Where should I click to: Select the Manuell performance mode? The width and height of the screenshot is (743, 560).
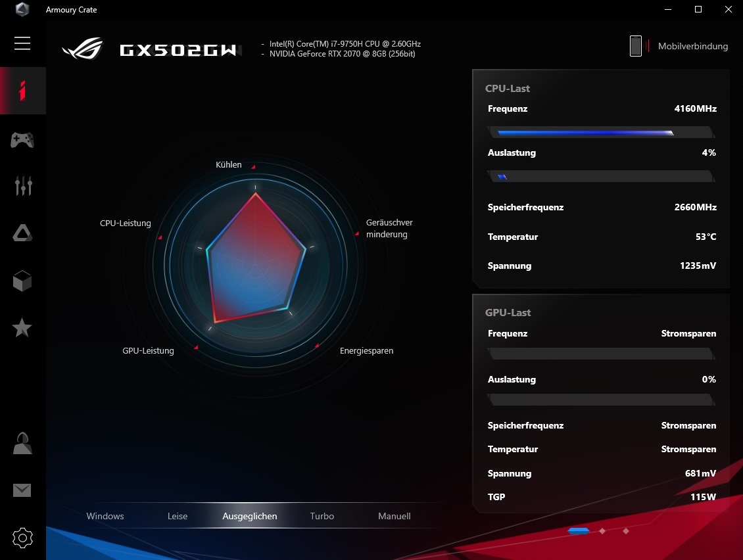(x=395, y=516)
